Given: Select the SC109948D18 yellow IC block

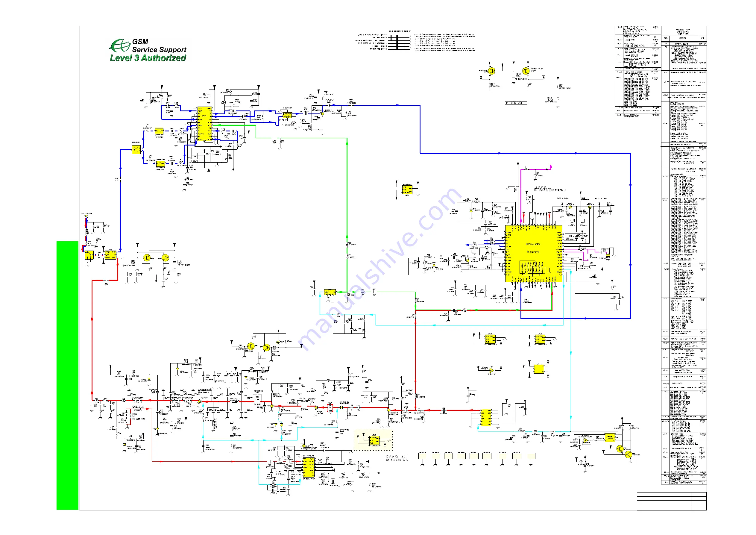Looking at the screenshot, I should [x=309, y=467].
